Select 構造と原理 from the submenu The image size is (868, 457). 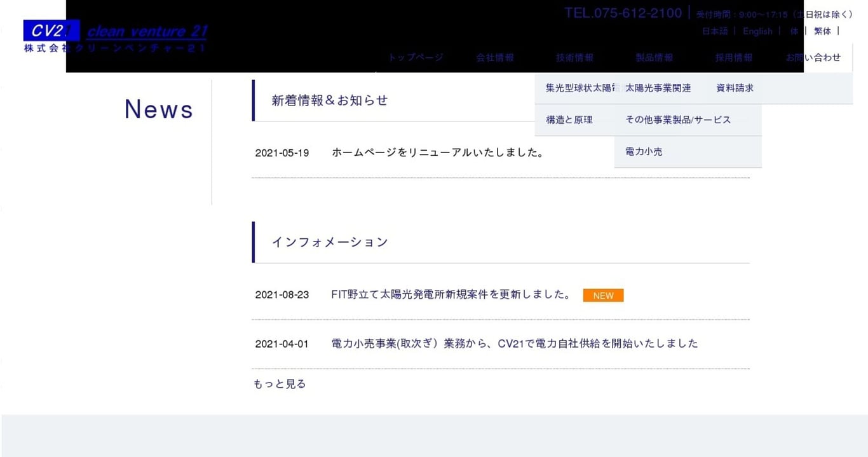pos(569,119)
